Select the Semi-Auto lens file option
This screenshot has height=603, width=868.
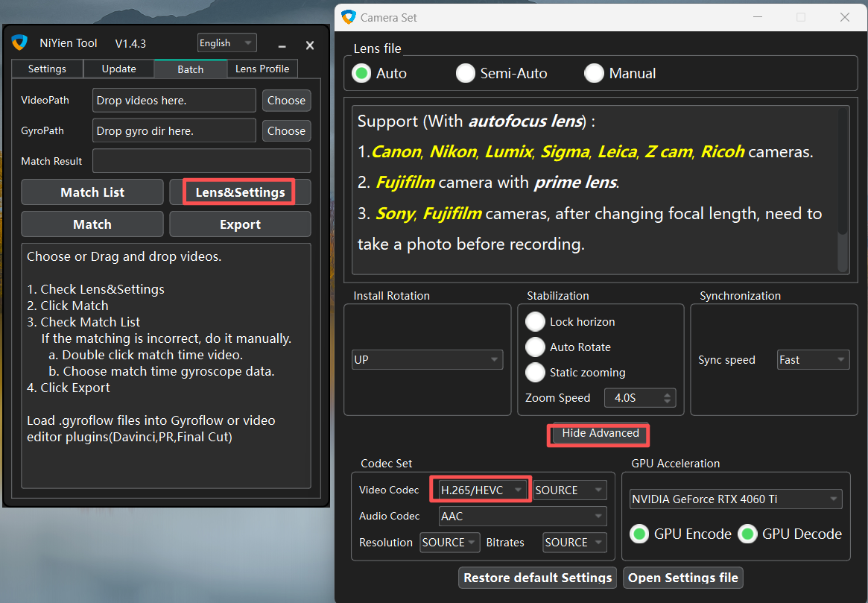click(465, 73)
